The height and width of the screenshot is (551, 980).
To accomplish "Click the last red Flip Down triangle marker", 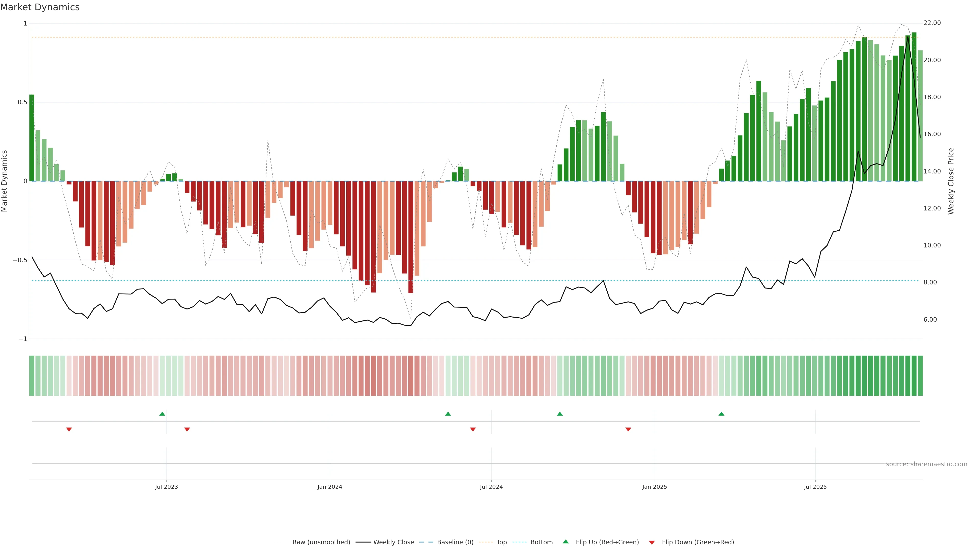I will click(628, 429).
